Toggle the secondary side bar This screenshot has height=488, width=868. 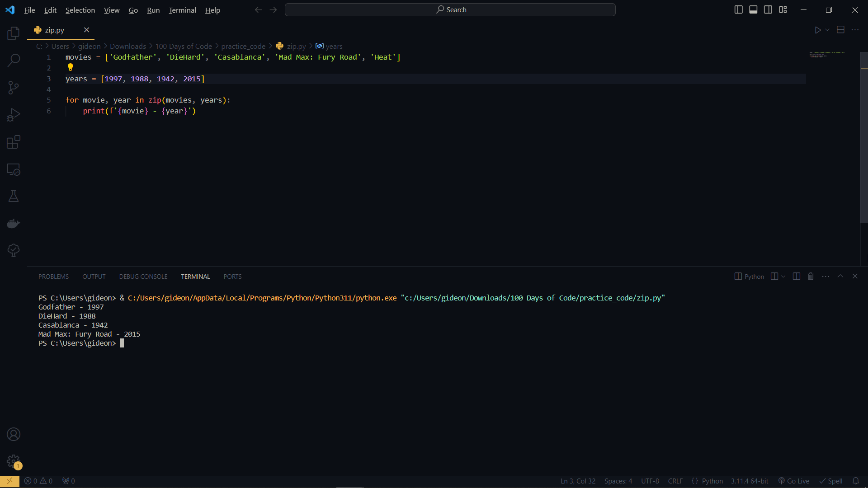coord(768,9)
